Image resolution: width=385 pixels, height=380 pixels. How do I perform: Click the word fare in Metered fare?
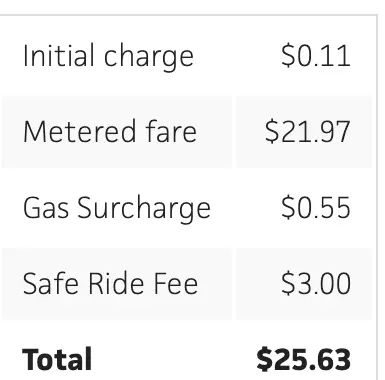(x=171, y=131)
